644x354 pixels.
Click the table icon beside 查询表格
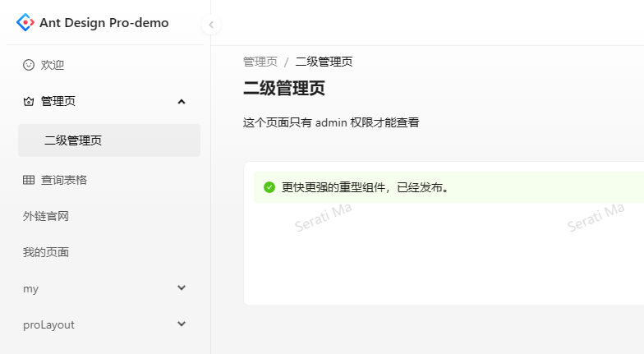29,180
